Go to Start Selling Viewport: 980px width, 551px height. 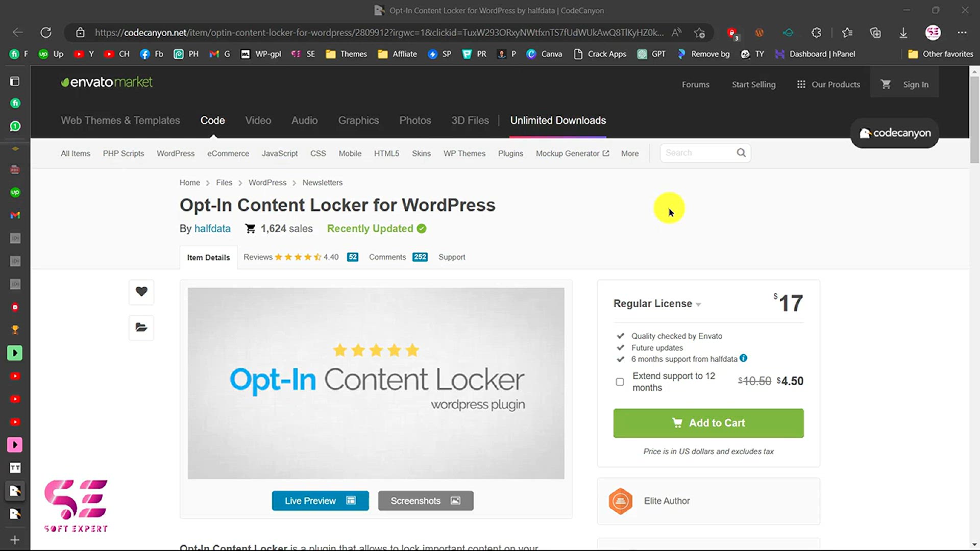point(753,84)
